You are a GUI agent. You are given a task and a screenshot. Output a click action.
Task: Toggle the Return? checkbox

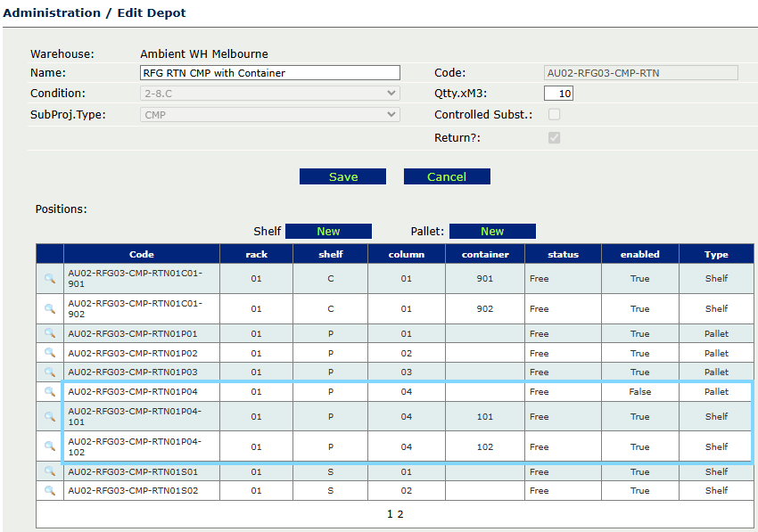point(554,138)
